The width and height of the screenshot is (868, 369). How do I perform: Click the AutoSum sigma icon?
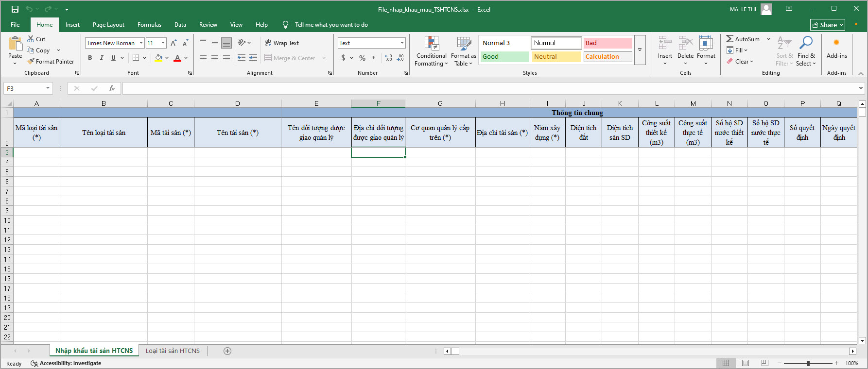tap(730, 39)
